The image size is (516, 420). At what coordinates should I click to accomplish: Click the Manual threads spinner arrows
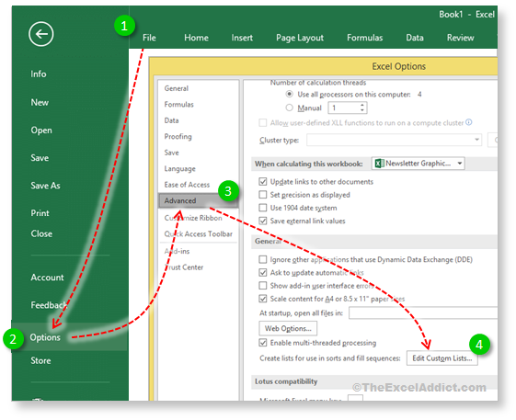click(x=362, y=108)
